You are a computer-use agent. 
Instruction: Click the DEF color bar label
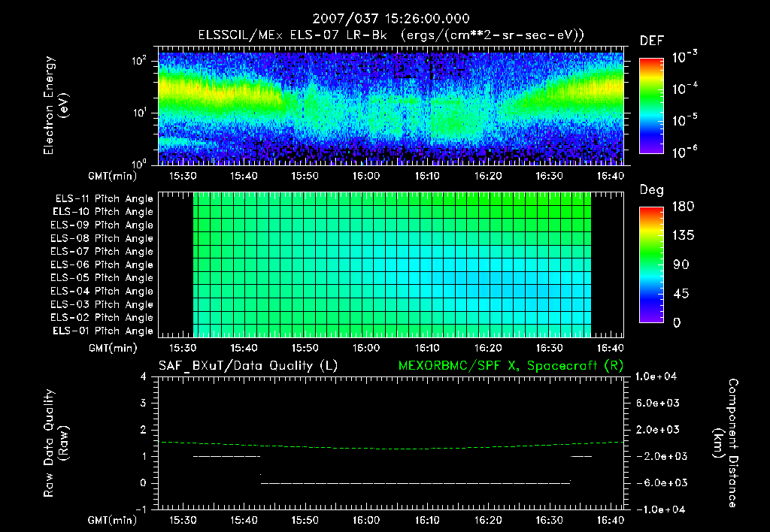tap(652, 41)
